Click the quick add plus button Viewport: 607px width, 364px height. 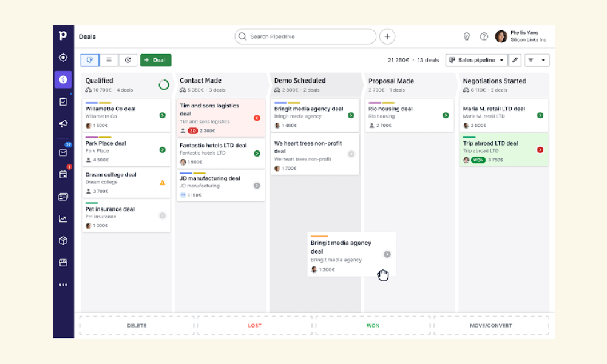click(387, 36)
